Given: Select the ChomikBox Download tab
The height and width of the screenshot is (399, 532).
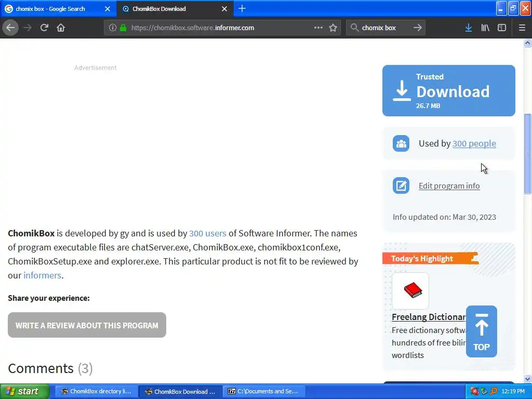Looking at the screenshot, I should click(175, 9).
